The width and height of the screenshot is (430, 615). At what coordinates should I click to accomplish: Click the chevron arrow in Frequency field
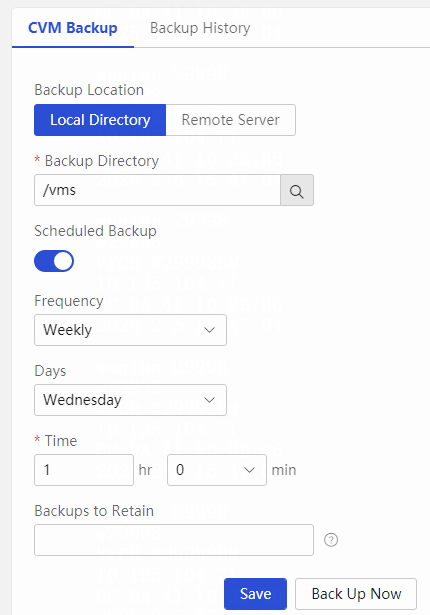(210, 330)
